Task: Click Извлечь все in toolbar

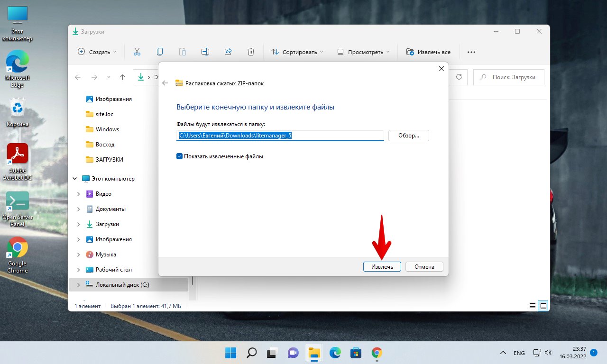Action: 428,52
